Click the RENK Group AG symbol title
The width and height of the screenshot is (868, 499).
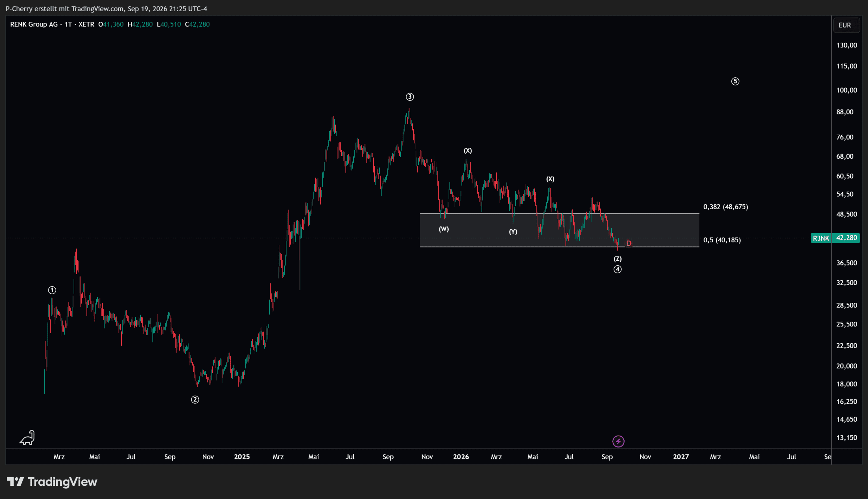click(34, 24)
